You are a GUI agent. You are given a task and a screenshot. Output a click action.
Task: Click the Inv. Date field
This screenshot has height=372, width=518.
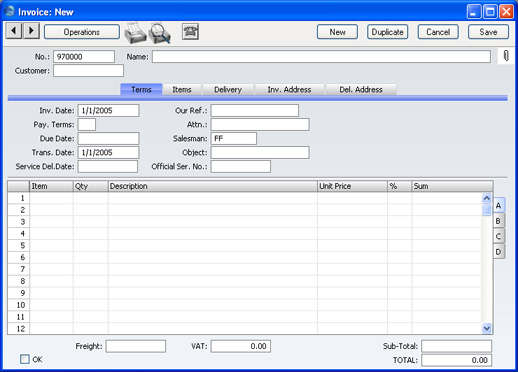108,110
